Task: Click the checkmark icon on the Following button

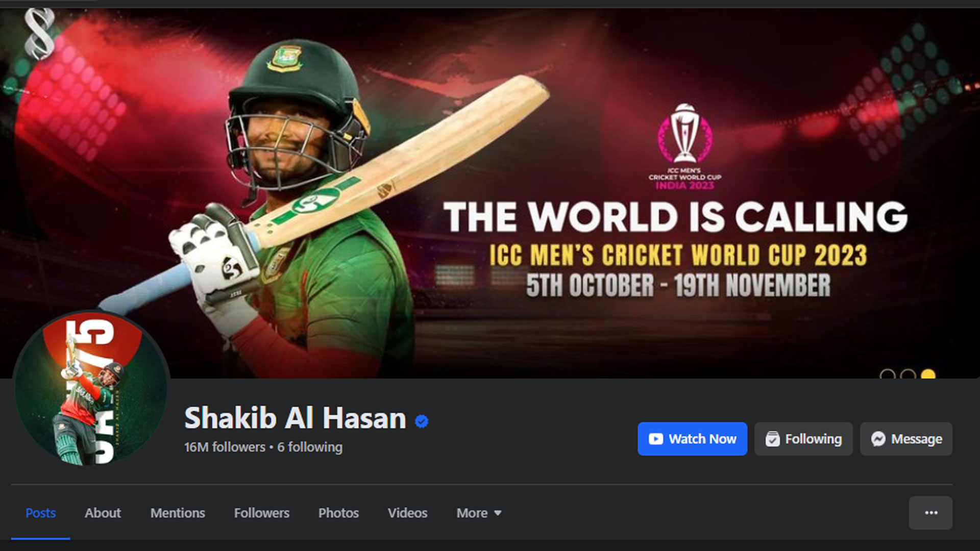Action: [x=772, y=439]
